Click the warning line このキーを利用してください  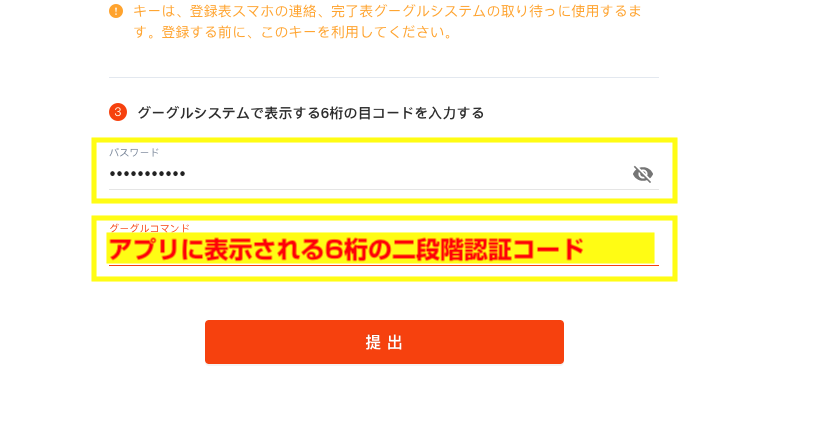tap(356, 32)
